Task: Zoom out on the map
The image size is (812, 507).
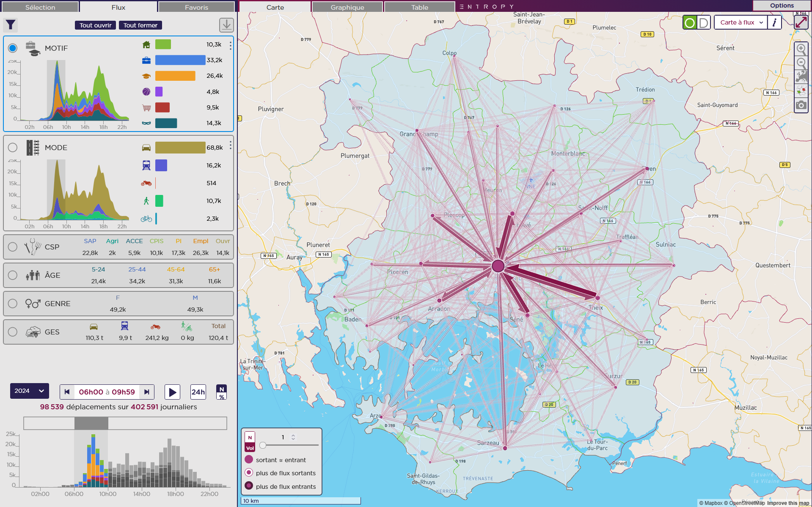Action: point(801,63)
